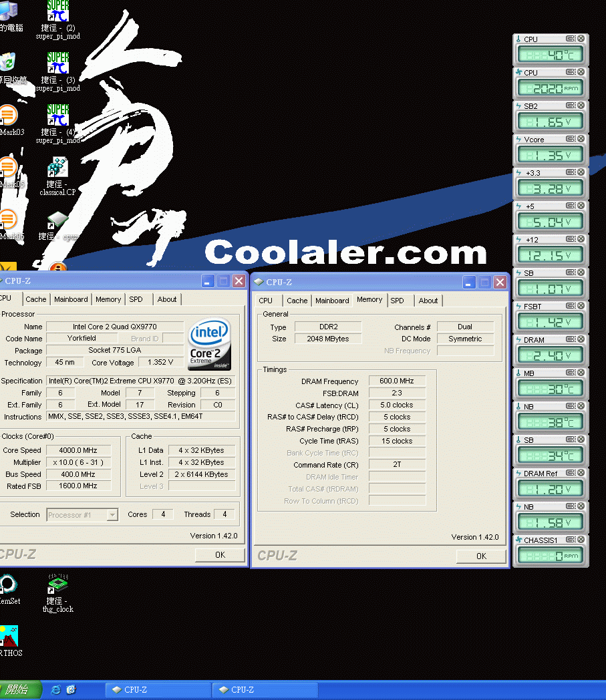606x700 pixels.
Task: Click the Yorkfield code name field
Action: click(82, 338)
